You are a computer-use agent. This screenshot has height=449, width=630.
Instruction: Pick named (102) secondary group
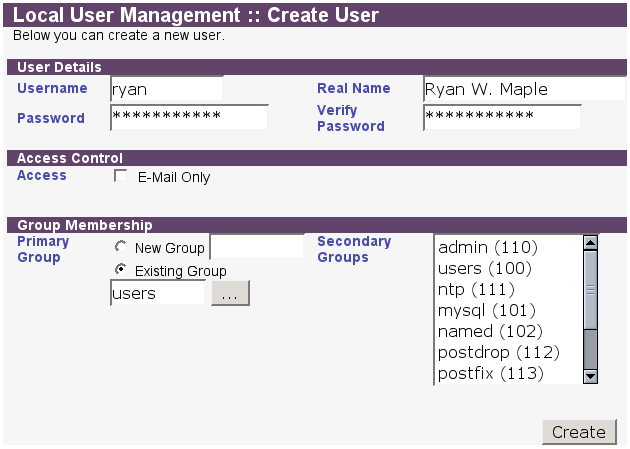coord(490,331)
